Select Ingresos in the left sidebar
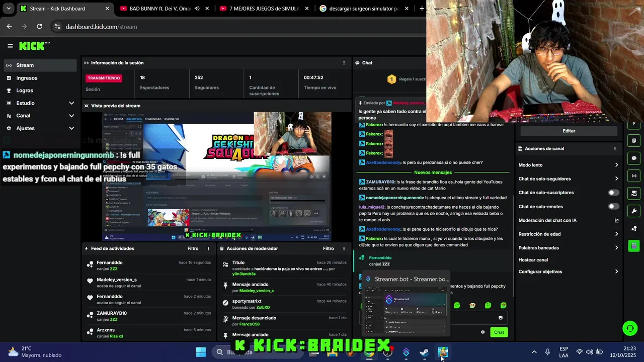The image size is (644, 362). tap(40, 78)
